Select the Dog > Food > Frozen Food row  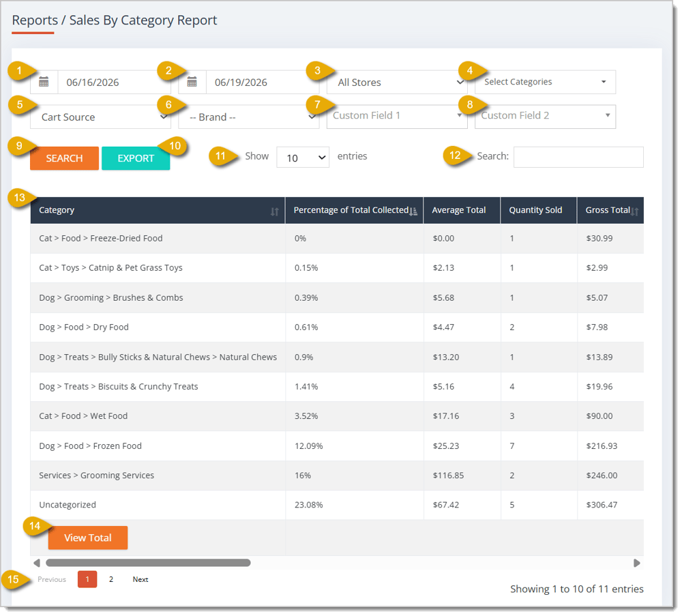pos(337,446)
